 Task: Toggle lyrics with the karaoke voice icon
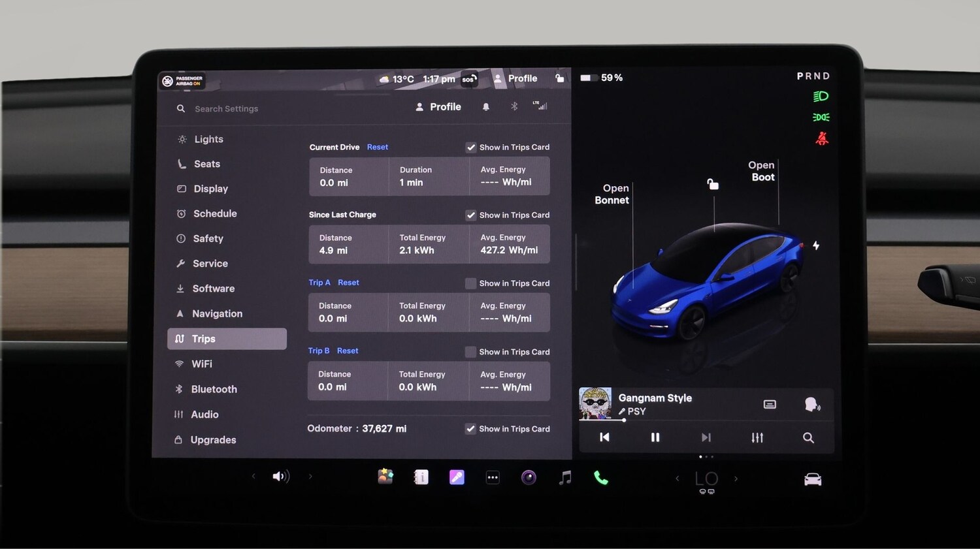pyautogui.click(x=811, y=404)
